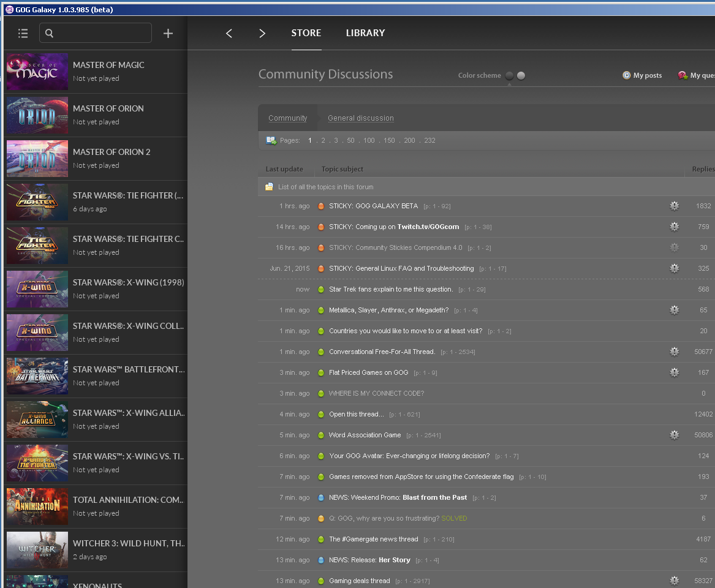
Task: Open the Word Association Game thread
Action: (365, 435)
